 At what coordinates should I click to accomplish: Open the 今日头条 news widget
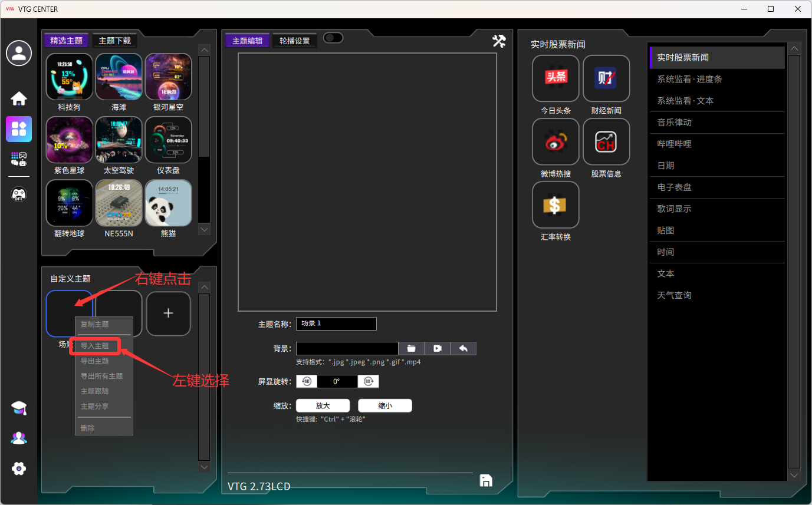point(555,78)
